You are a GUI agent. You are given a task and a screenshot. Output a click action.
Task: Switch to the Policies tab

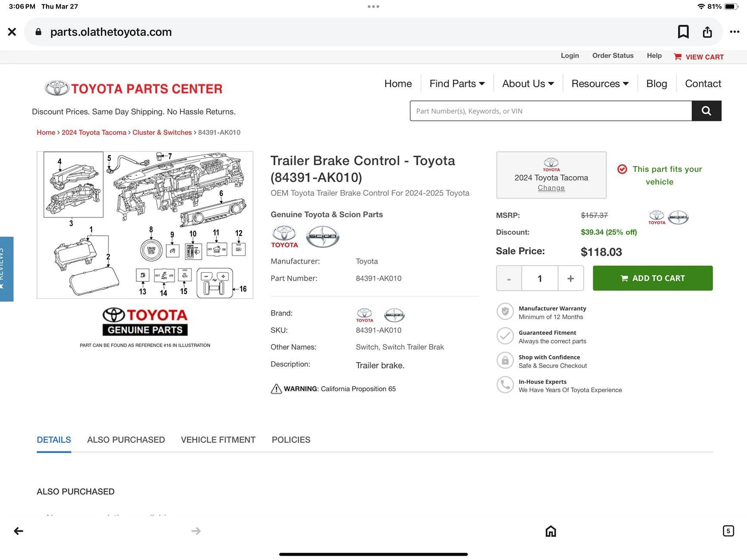pyautogui.click(x=291, y=440)
